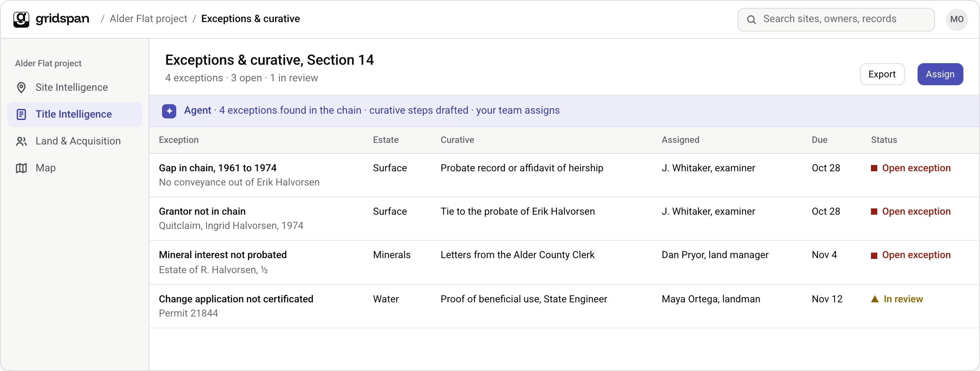Screen dimensions: 980x371
Task: Click the Estate column header
Action: (386, 140)
